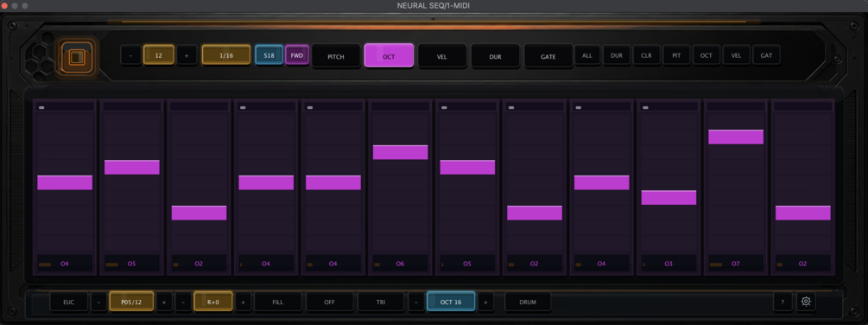The height and width of the screenshot is (325, 868).
Task: Decrease value with minus left of OCT 16
Action: click(x=415, y=302)
